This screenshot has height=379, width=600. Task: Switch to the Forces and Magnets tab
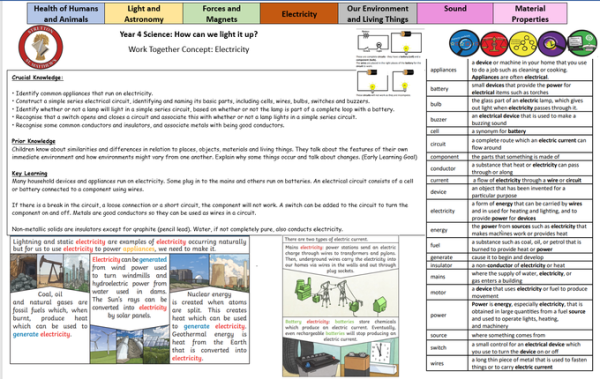point(222,13)
